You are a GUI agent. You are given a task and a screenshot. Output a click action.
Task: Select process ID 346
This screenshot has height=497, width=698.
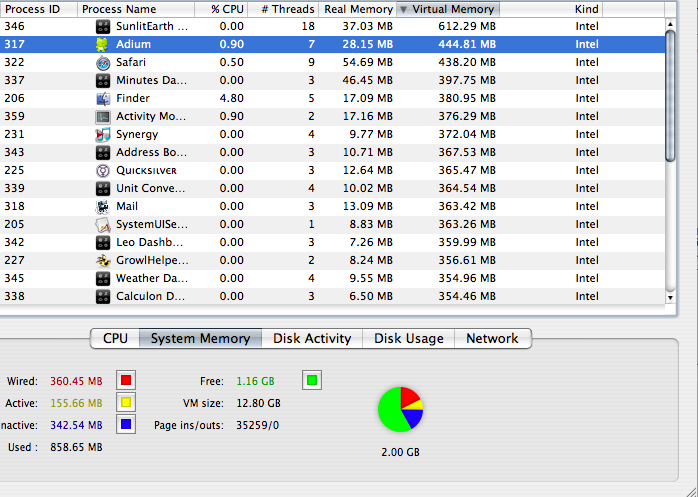pos(15,26)
